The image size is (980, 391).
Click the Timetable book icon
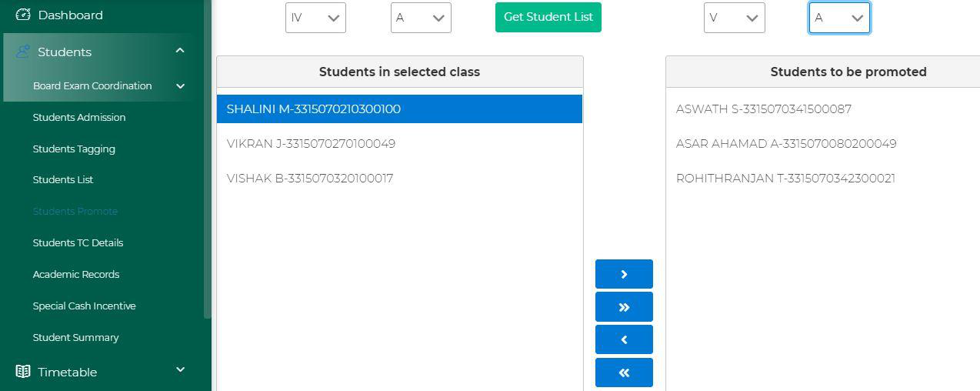(x=23, y=372)
